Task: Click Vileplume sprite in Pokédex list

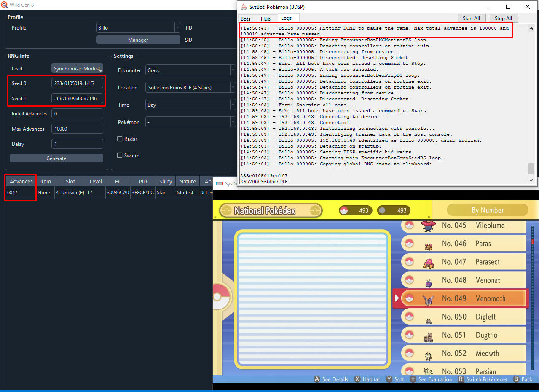Action: [x=428, y=226]
